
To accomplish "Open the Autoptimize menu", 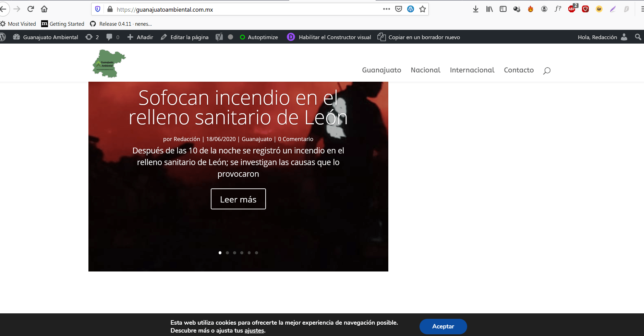I will pyautogui.click(x=259, y=37).
